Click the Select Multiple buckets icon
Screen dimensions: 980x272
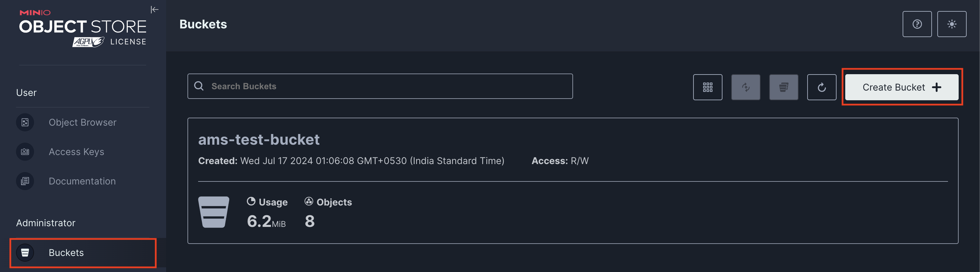click(x=783, y=87)
